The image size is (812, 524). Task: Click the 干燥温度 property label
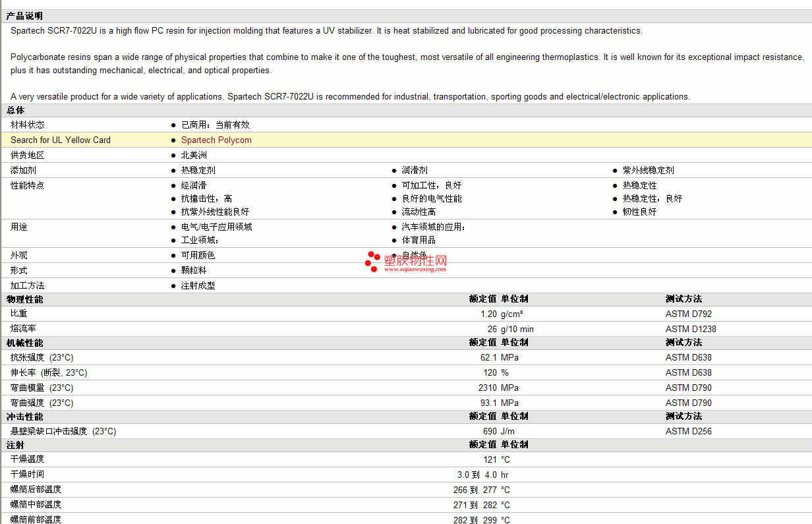28,459
